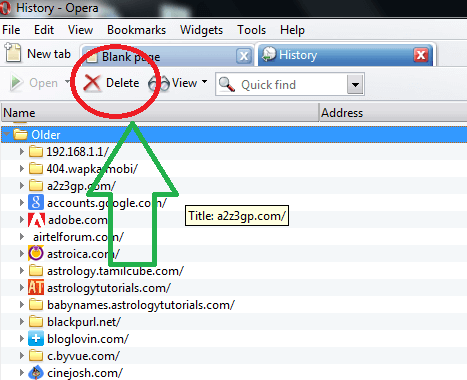Click the red X delete icon
467x380 pixels.
coord(92,83)
